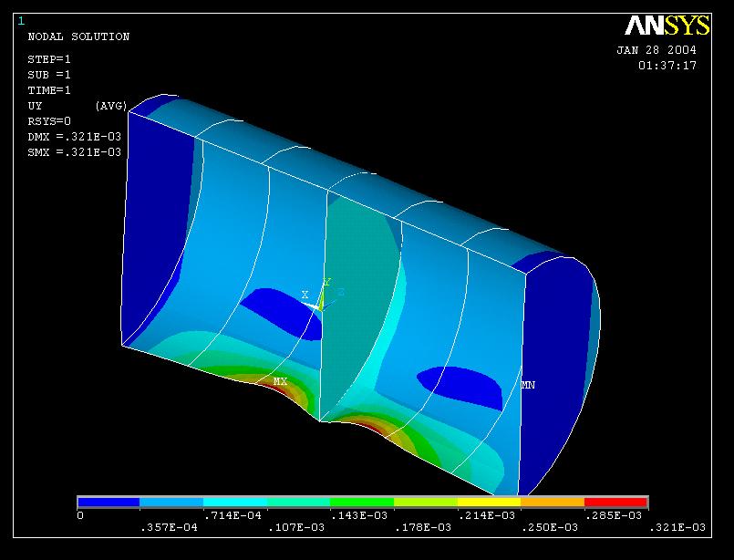Click the dark blue legend band at 0
This screenshot has height=560, width=734.
(x=109, y=503)
